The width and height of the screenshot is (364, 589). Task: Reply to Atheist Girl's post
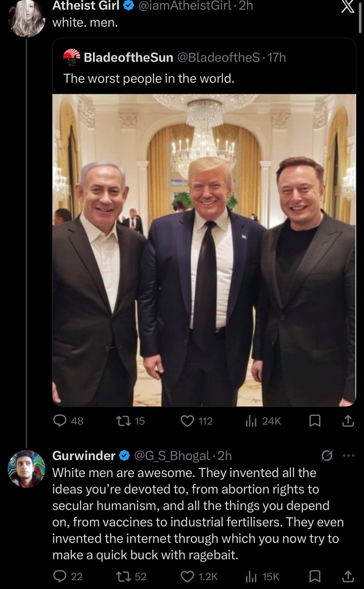(60, 421)
